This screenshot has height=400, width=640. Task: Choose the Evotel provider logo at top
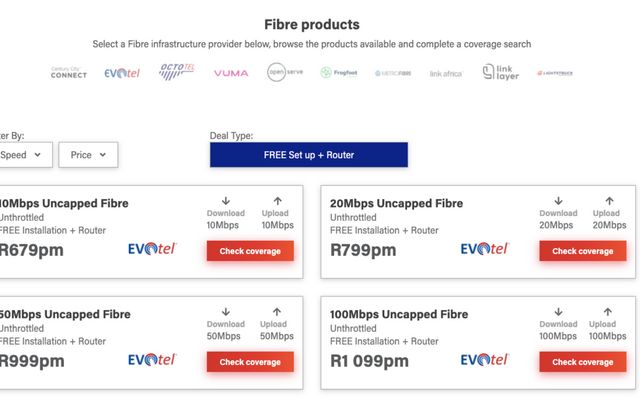pos(122,73)
